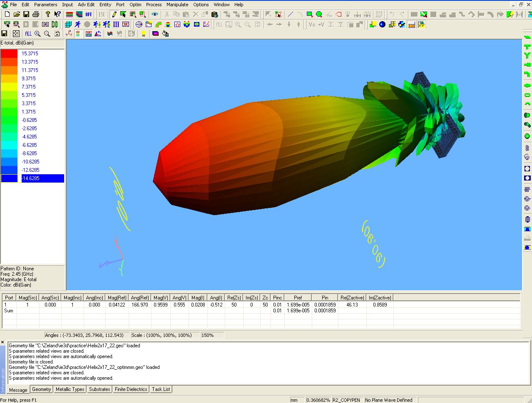Click the eye view icon
Image resolution: width=532 pixels, height=403 pixels.
point(155,15)
